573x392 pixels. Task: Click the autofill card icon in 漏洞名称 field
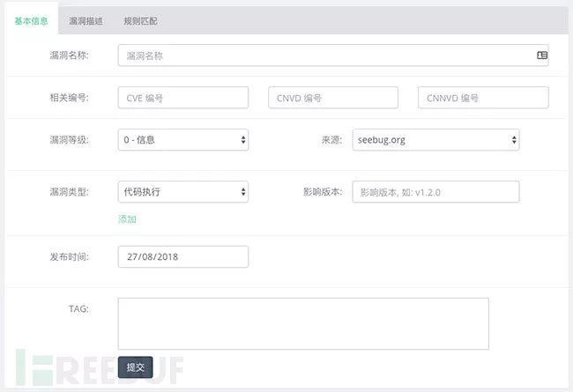point(541,55)
